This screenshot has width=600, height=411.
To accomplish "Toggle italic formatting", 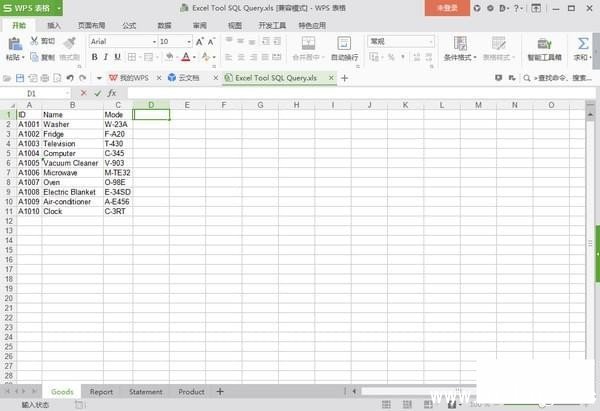I will 106,57.
